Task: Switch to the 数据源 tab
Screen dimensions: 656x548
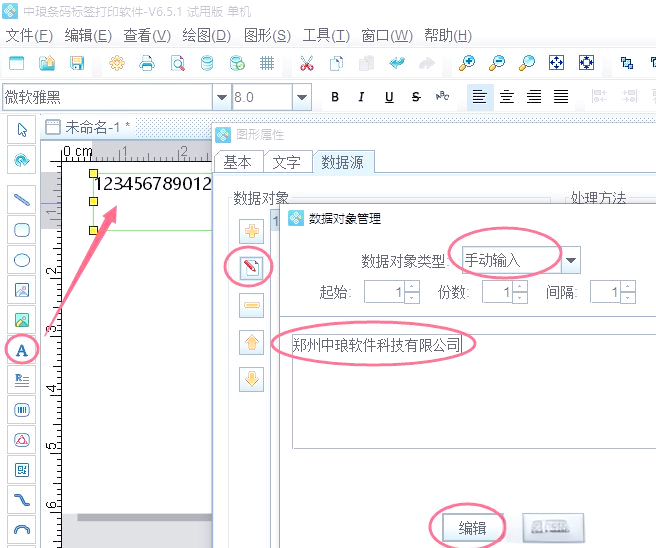Action: 343,162
